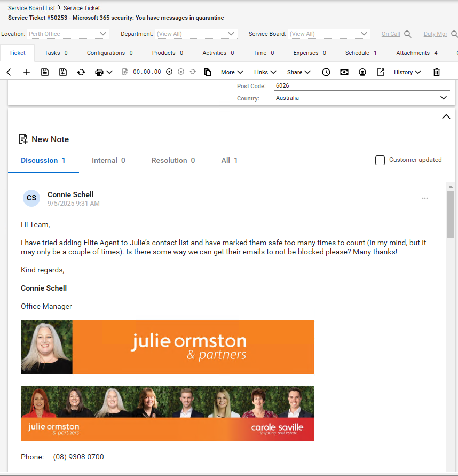Image resolution: width=458 pixels, height=476 pixels.
Task: Open the Share dropdown menu
Action: click(x=299, y=72)
